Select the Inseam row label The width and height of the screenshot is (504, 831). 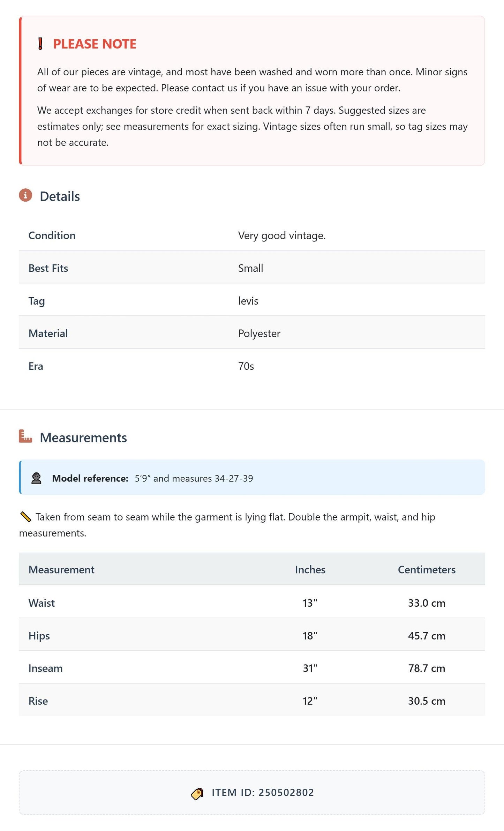46,668
